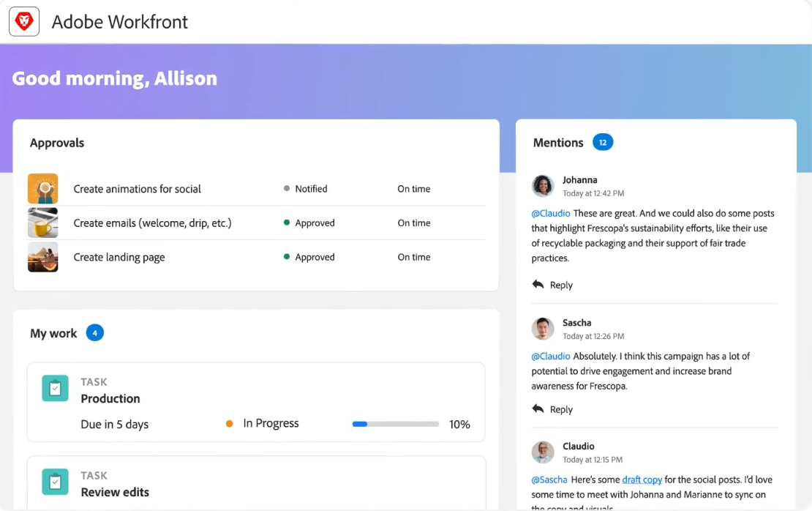Click the My work heading

point(53,333)
